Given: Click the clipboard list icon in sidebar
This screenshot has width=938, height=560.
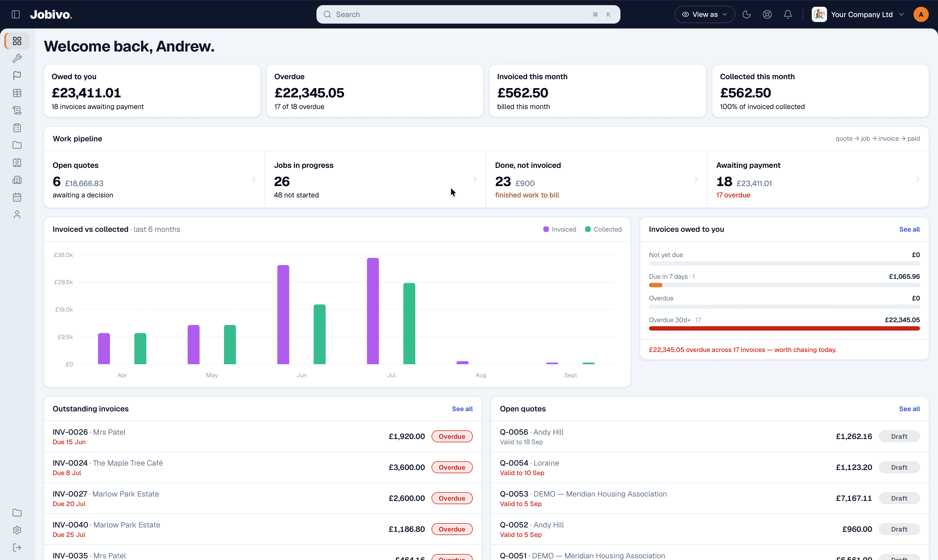Looking at the screenshot, I should pos(17,127).
